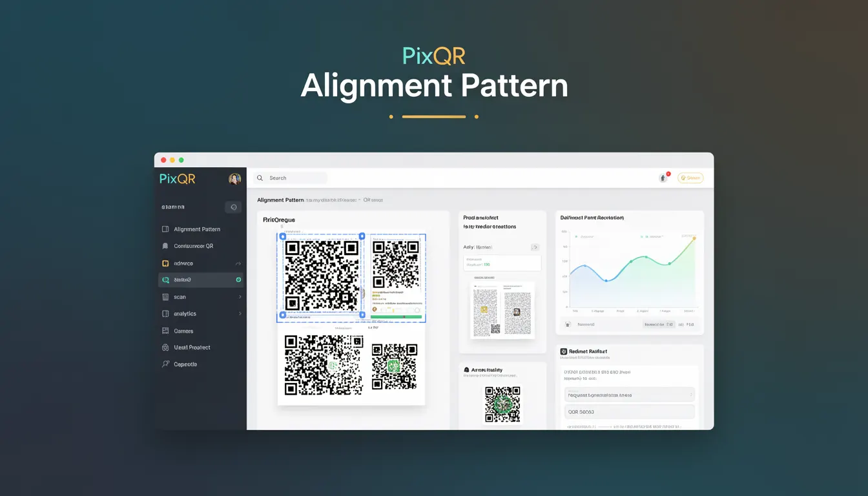Click the green progress bar under the small QR

(396, 316)
